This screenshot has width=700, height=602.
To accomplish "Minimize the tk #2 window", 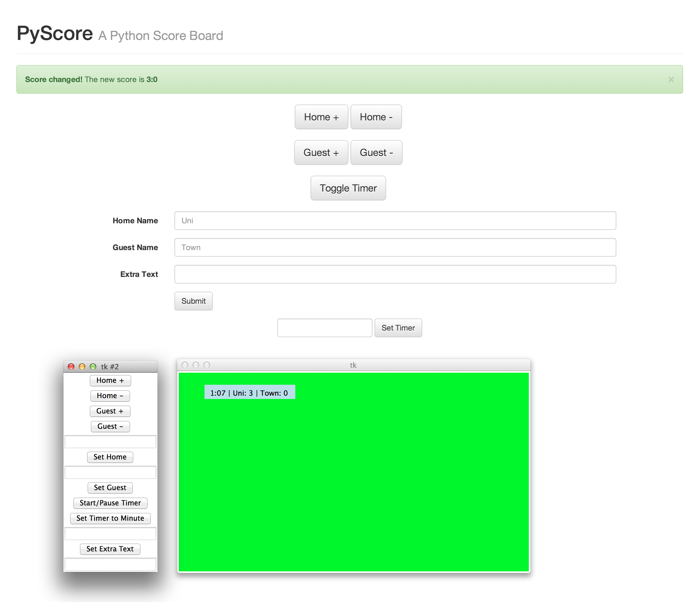I will pos(82,367).
